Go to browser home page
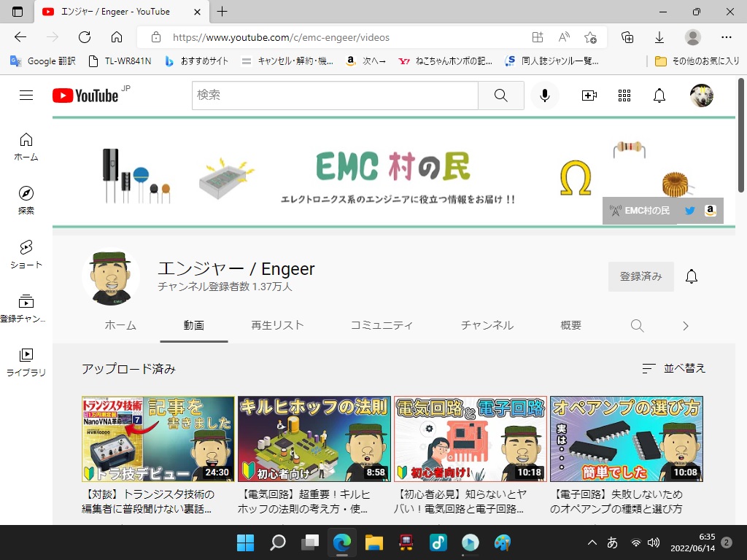This screenshot has height=560, width=747. click(117, 37)
